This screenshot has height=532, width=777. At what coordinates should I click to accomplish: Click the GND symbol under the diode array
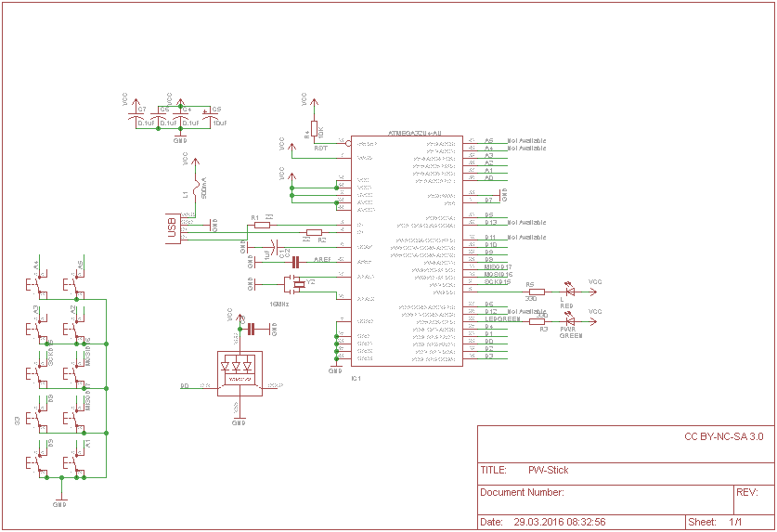point(240,421)
